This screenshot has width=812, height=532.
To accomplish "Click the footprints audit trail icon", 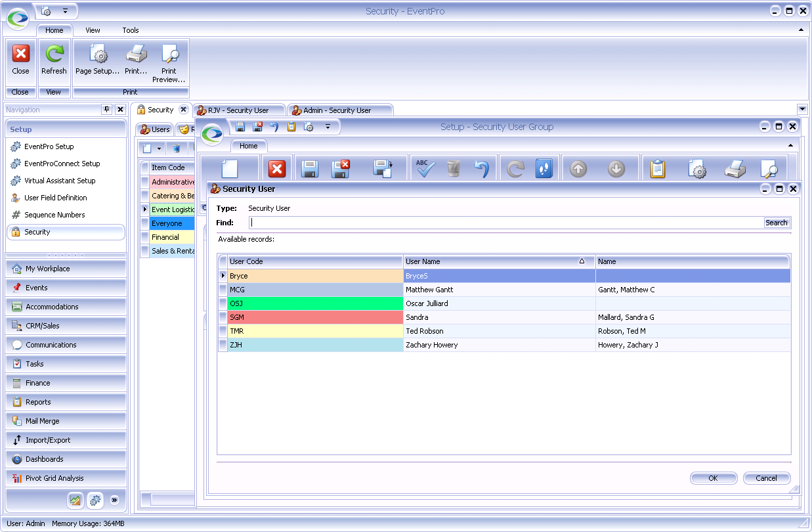I will [544, 169].
